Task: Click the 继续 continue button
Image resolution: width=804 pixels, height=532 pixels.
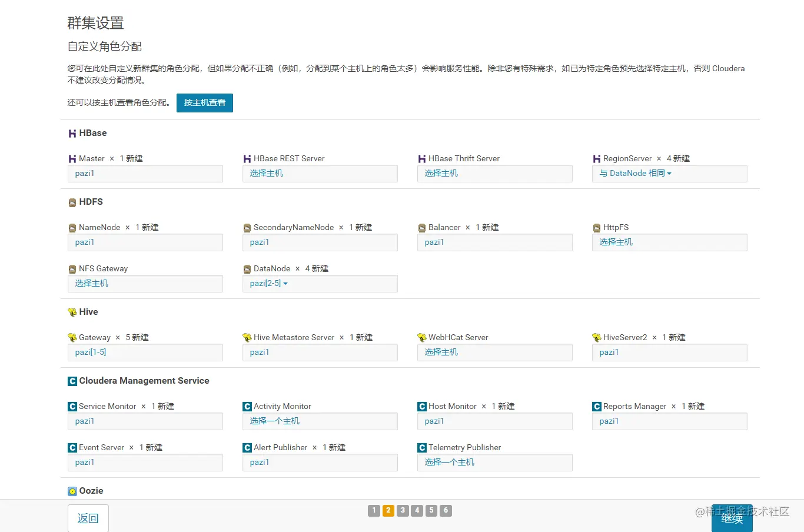Action: click(x=732, y=518)
